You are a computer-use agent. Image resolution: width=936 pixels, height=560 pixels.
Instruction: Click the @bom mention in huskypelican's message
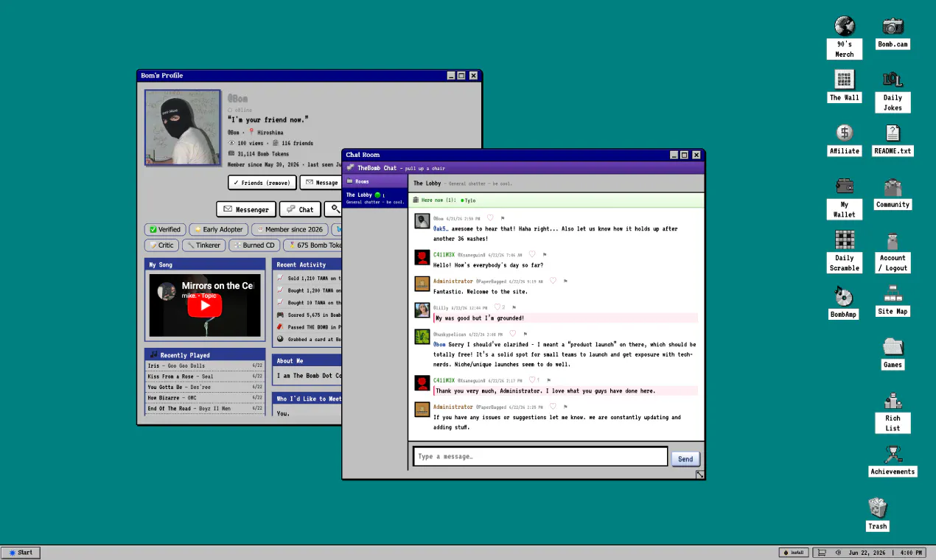tap(439, 344)
